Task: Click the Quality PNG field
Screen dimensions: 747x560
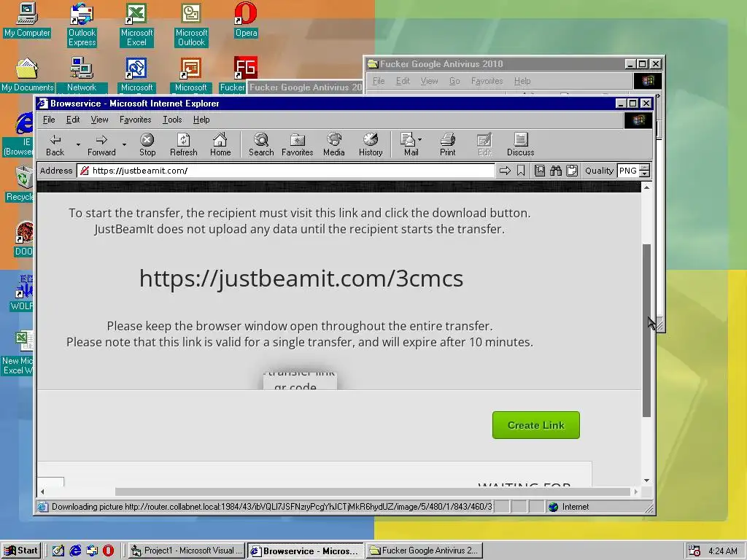Action: [x=628, y=171]
